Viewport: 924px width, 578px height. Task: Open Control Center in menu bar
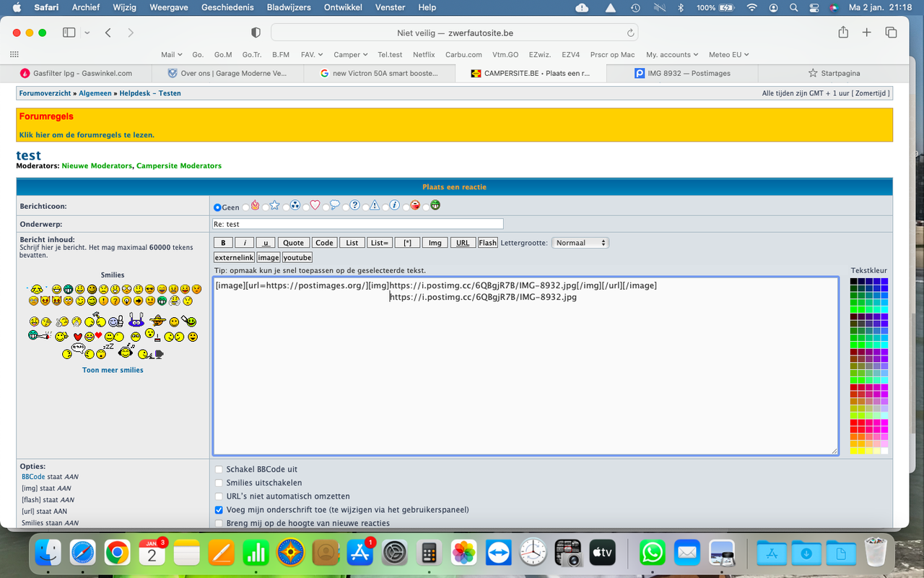(814, 7)
